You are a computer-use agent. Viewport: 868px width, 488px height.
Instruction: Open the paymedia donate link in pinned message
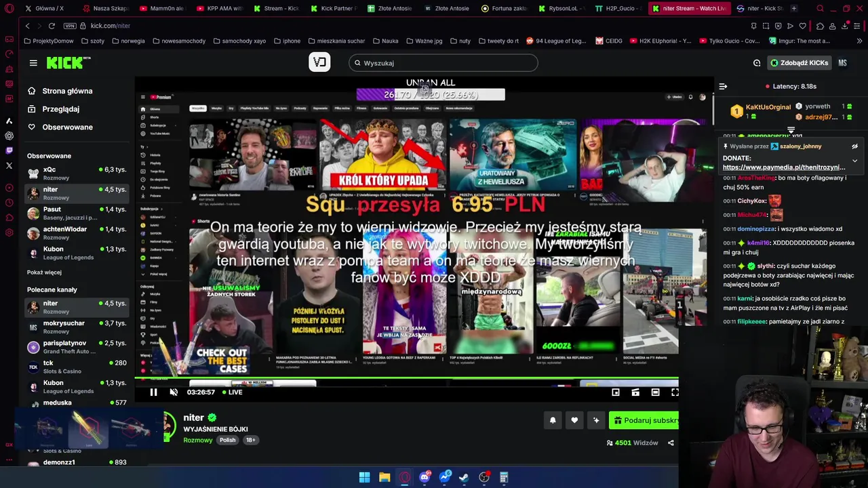[x=784, y=167]
